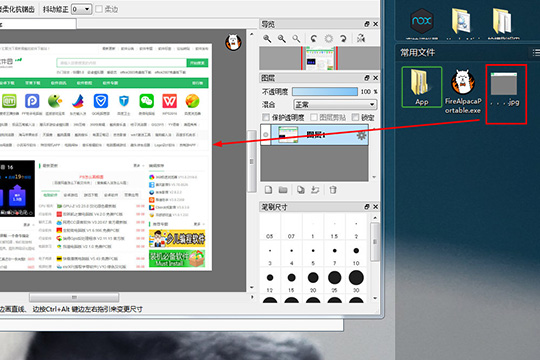Float the 图层 layer panel
540x360 pixels.
367,78
